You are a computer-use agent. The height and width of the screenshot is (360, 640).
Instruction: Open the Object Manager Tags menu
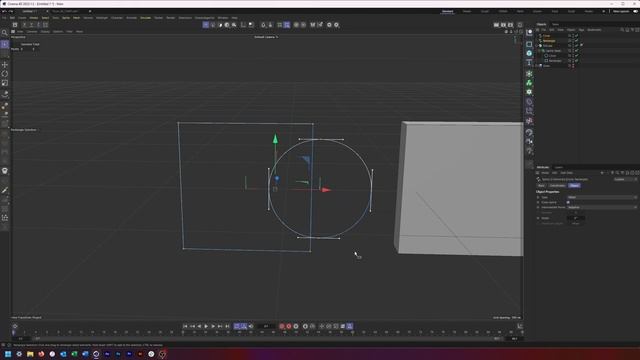[x=581, y=30]
